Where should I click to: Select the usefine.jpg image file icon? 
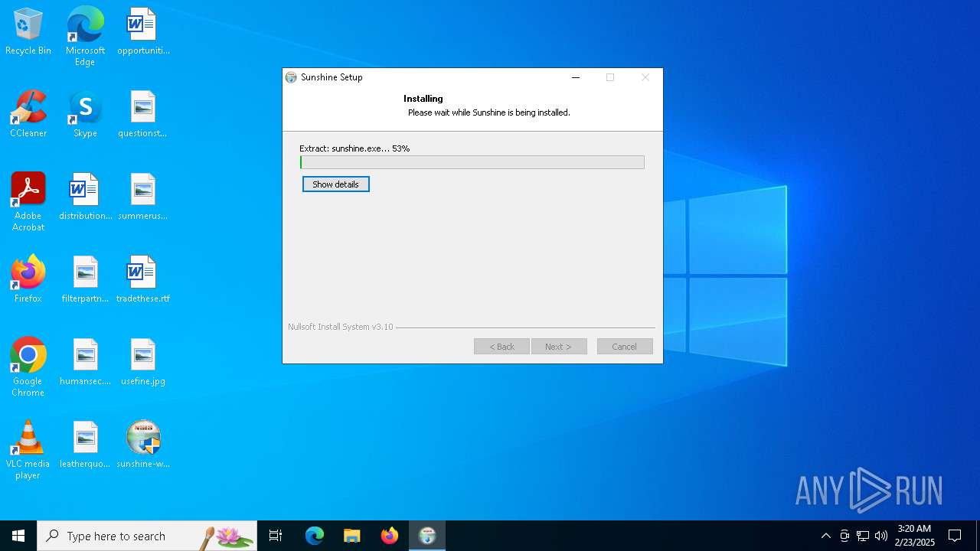(x=143, y=363)
